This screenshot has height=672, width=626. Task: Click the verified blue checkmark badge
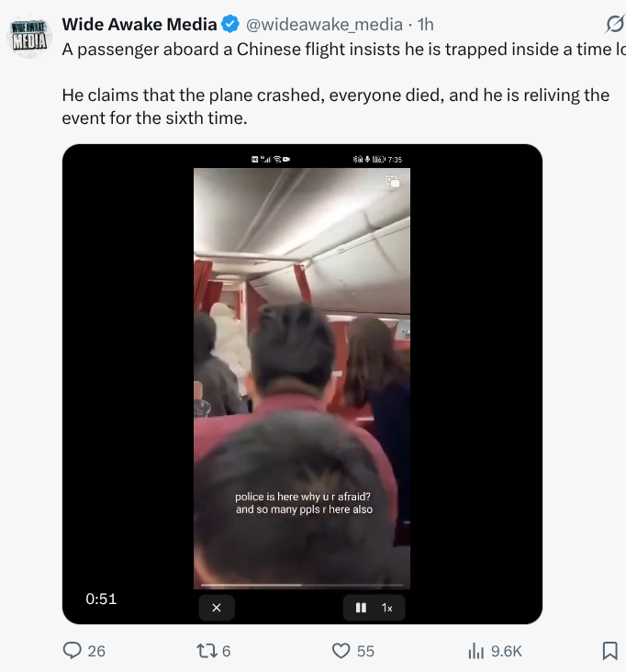coord(230,24)
